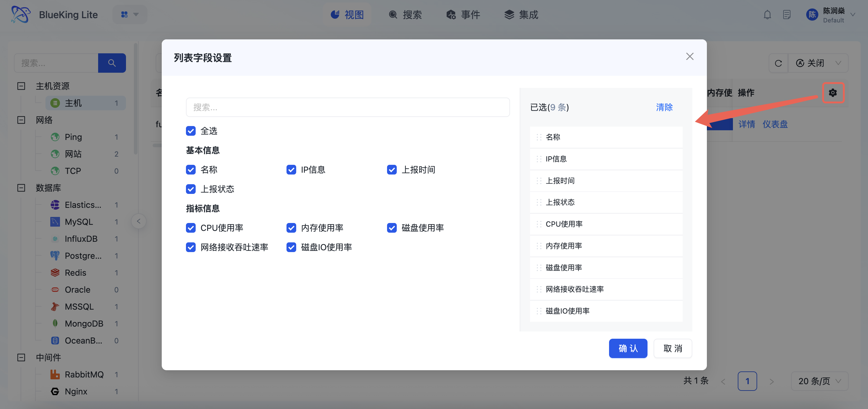Open the notification bell icon
The width and height of the screenshot is (868, 409).
767,15
